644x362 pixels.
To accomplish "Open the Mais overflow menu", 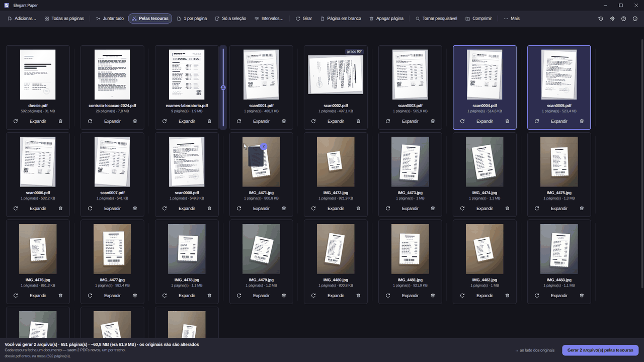I will [x=512, y=19].
